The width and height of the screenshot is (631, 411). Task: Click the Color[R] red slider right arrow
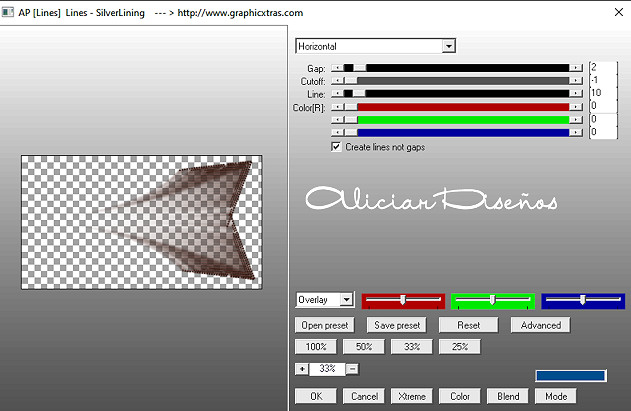pos(577,106)
